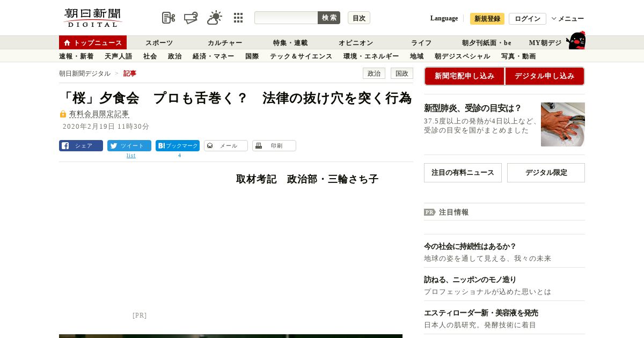Open the news article list icon
644x338 pixels.
(x=169, y=18)
